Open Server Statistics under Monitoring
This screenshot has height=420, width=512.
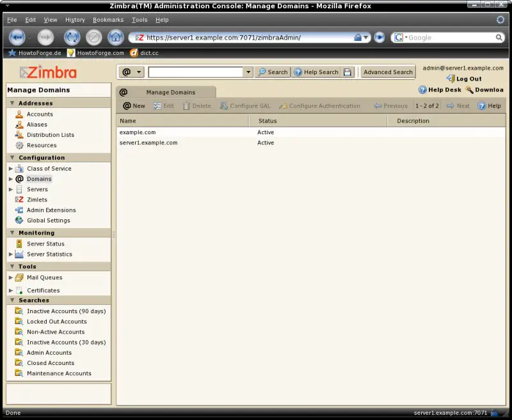pos(49,254)
